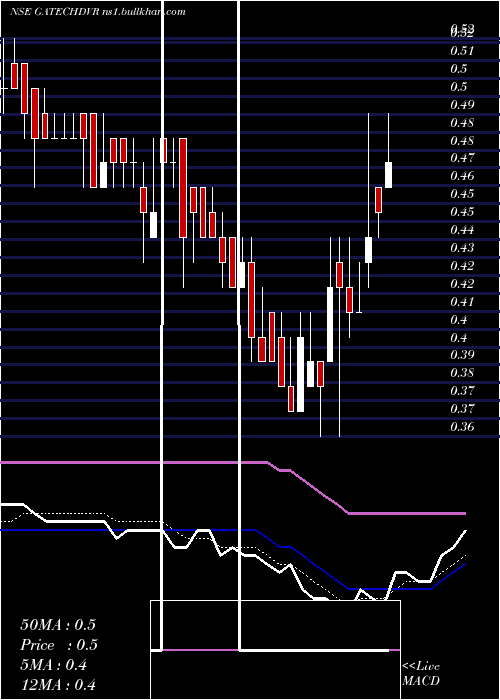The height and width of the screenshot is (700, 500).
Task: Click the 0.38 price axis label
Action: click(462, 373)
